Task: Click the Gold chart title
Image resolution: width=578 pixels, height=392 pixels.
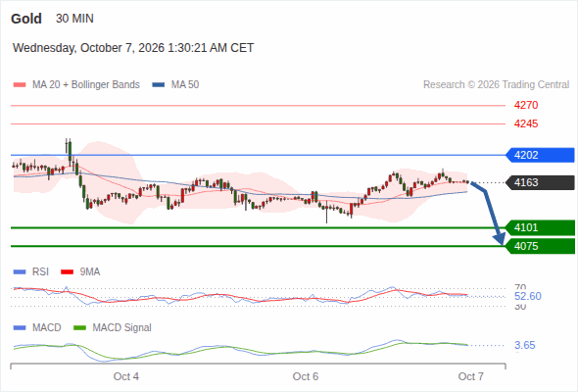Action: tap(26, 19)
